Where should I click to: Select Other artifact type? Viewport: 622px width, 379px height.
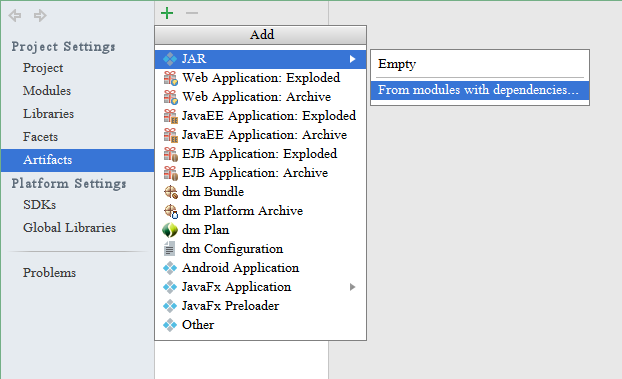(260, 325)
